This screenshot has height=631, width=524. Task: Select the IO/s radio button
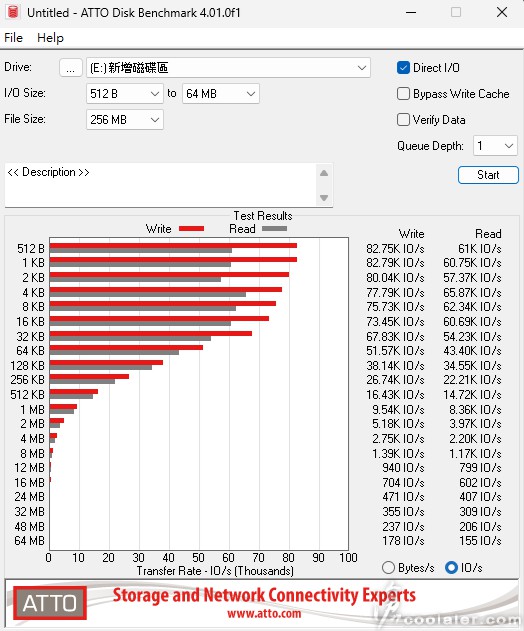coord(451,568)
